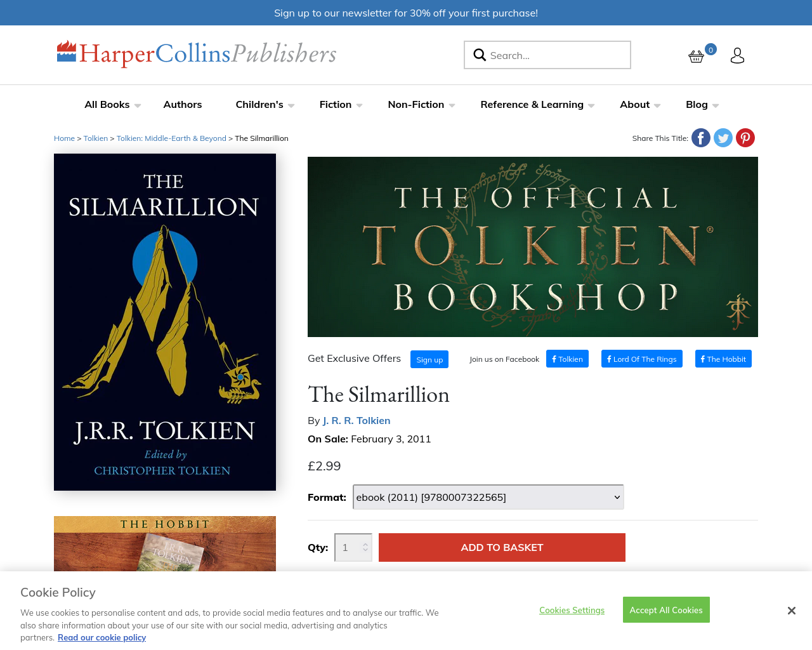Open the user account icon
The image size is (812, 650).
click(737, 56)
